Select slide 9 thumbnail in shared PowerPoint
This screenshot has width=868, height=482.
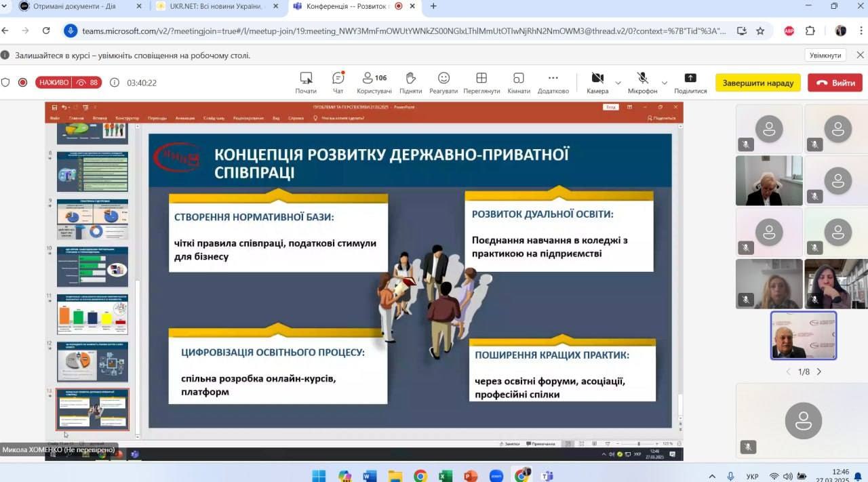pyautogui.click(x=92, y=219)
